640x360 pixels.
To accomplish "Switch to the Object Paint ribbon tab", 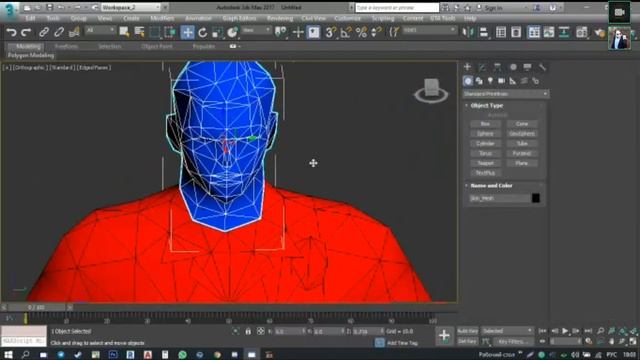I will (x=157, y=47).
